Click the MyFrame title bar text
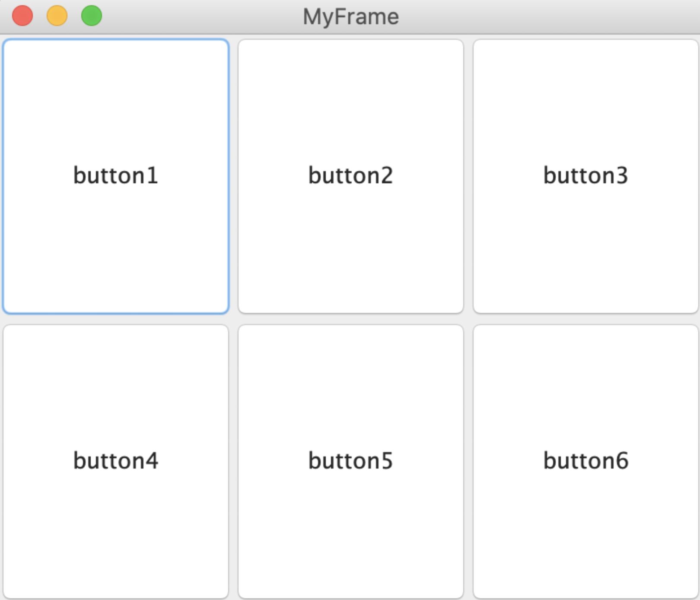 click(350, 17)
